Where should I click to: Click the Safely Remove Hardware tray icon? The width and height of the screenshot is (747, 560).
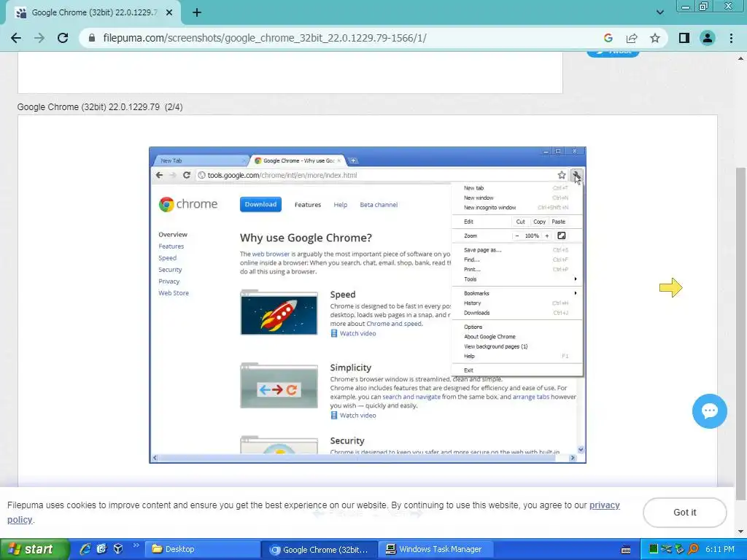coord(679,549)
